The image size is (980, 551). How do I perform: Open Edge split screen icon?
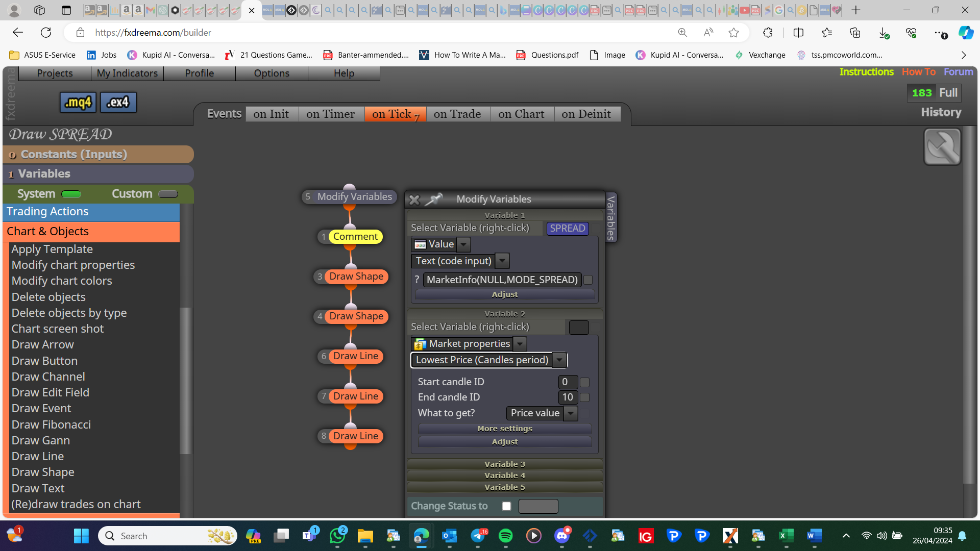pyautogui.click(x=798, y=33)
